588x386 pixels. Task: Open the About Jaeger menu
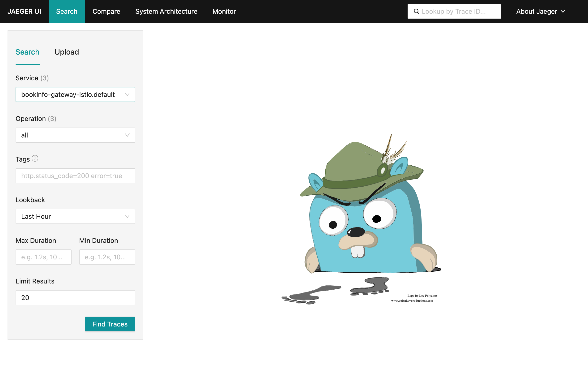(x=537, y=11)
